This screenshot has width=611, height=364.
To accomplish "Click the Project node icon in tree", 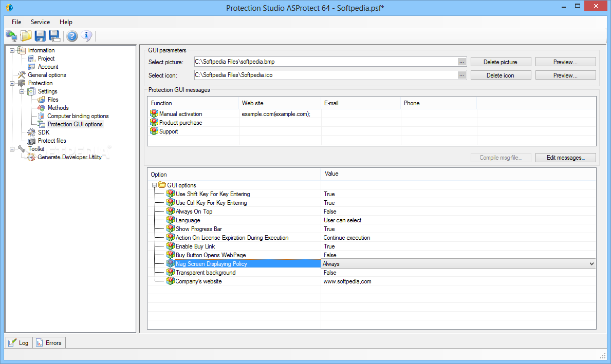I will [31, 59].
